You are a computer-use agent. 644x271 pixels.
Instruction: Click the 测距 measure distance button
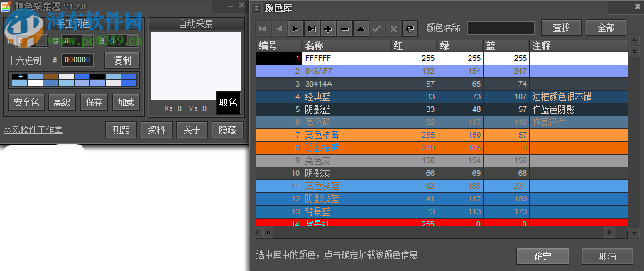pyautogui.click(x=121, y=130)
